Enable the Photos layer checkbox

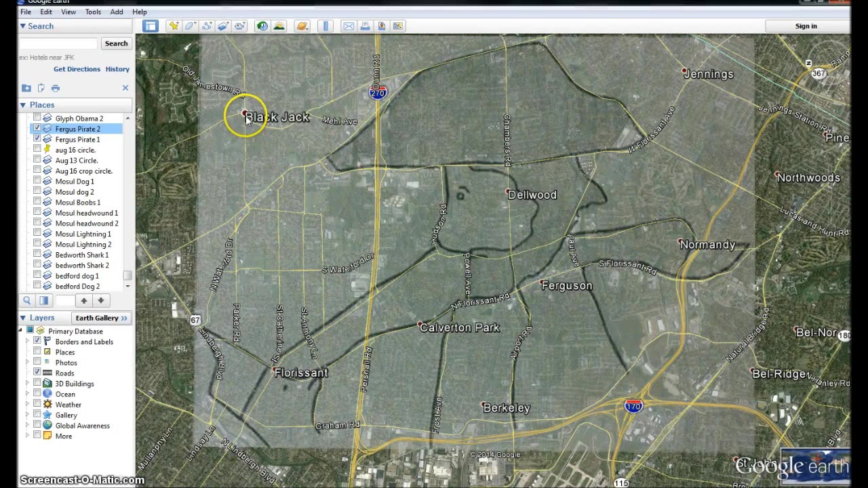tap(37, 363)
